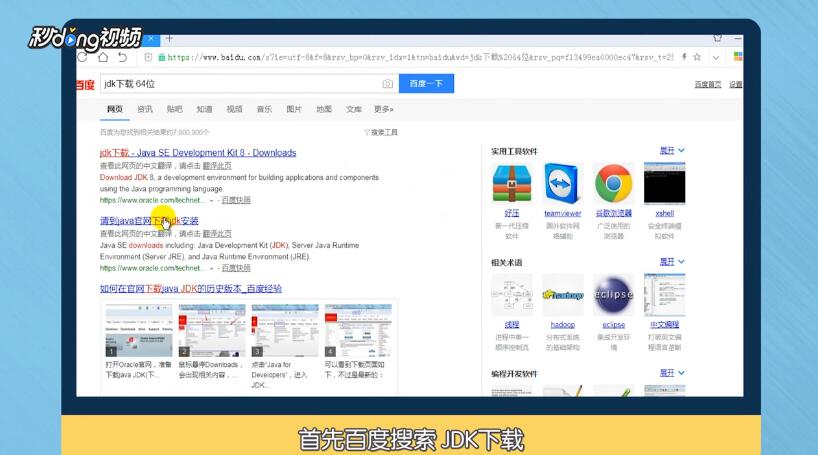Expand 编程开发软件 section with 展开
Image resolution: width=818 pixels, height=455 pixels.
672,373
